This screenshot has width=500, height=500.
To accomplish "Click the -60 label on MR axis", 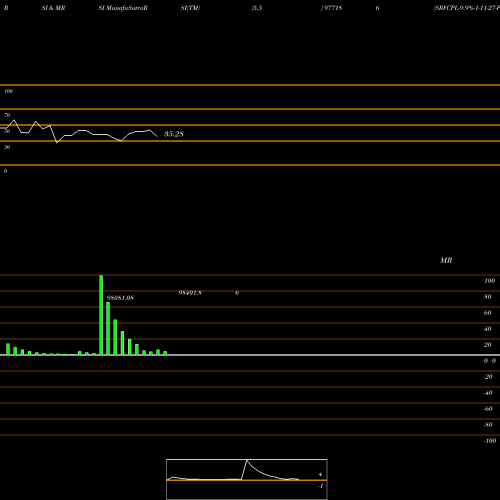I will 488,409.
